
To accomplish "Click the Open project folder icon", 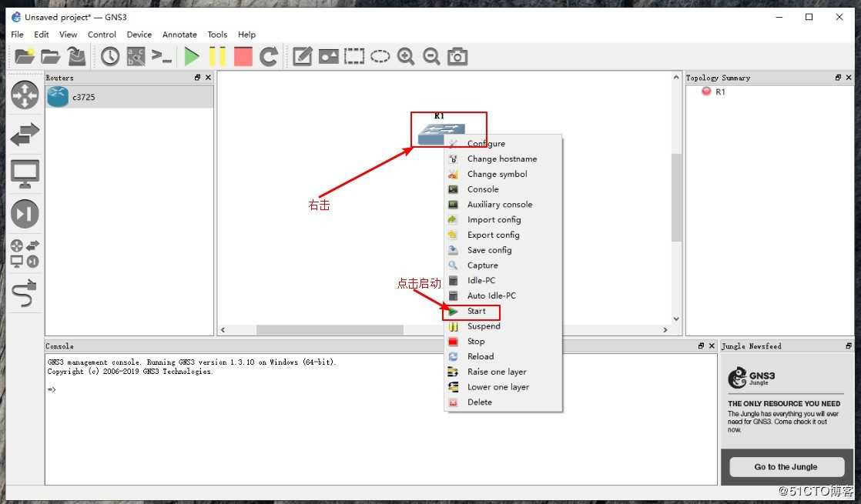I will click(51, 56).
